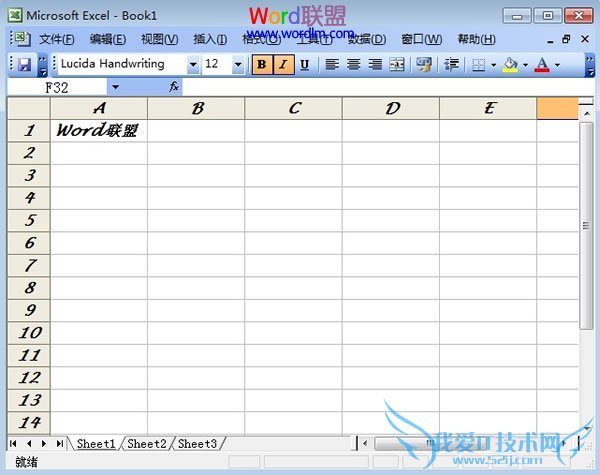The width and height of the screenshot is (600, 475).
Task: Apply the yellow Fill Color bucket
Action: [510, 65]
